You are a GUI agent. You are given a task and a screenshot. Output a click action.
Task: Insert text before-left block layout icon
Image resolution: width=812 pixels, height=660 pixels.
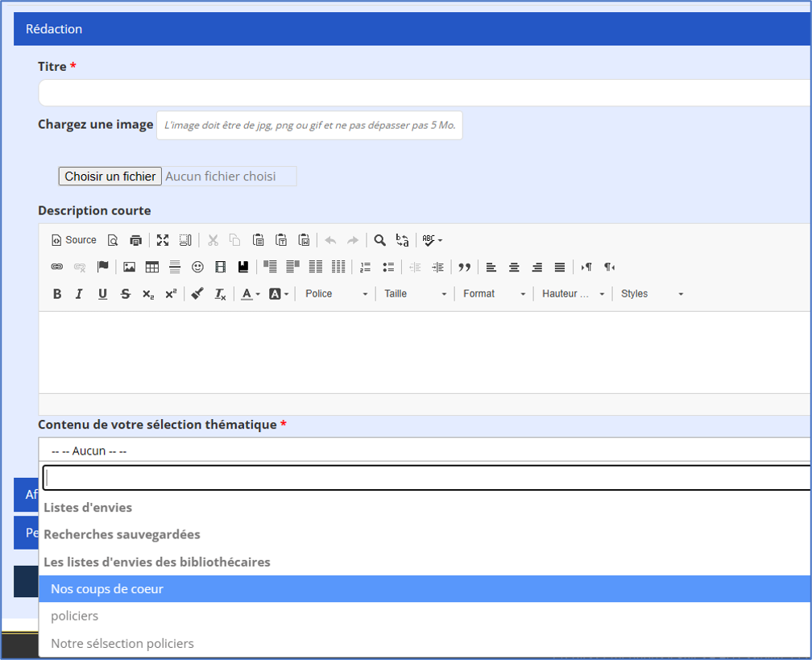[270, 267]
